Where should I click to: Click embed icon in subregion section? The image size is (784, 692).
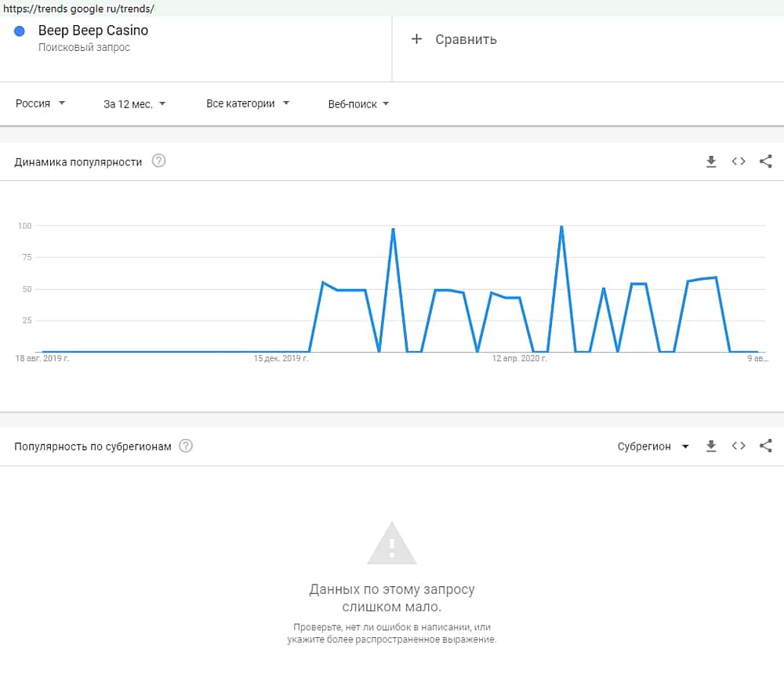738,446
